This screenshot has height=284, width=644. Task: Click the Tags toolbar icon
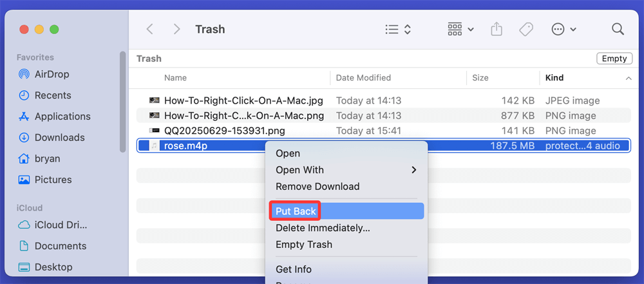tap(526, 29)
